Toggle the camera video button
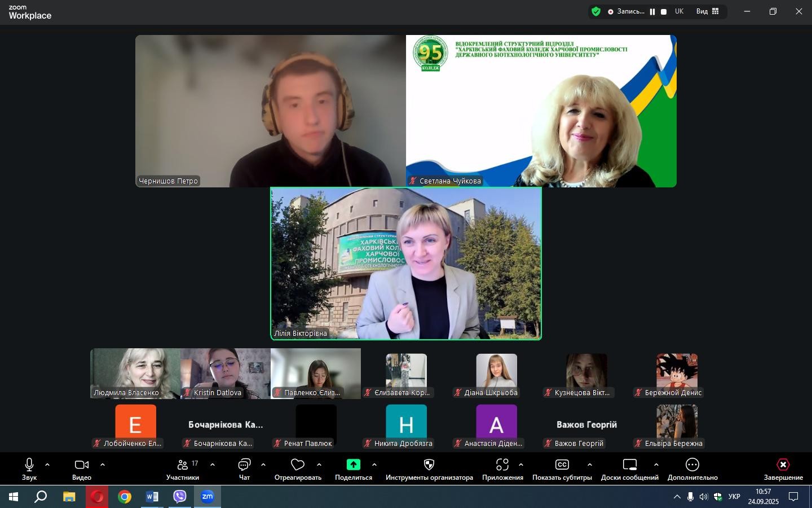 point(82,465)
